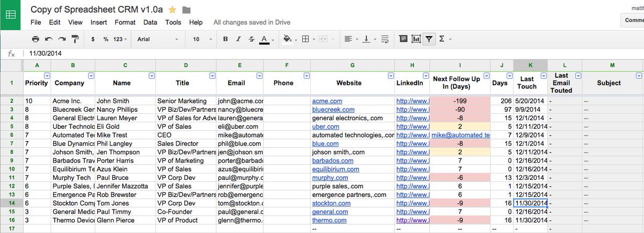
Task: Open the File menu
Action: tap(36, 23)
